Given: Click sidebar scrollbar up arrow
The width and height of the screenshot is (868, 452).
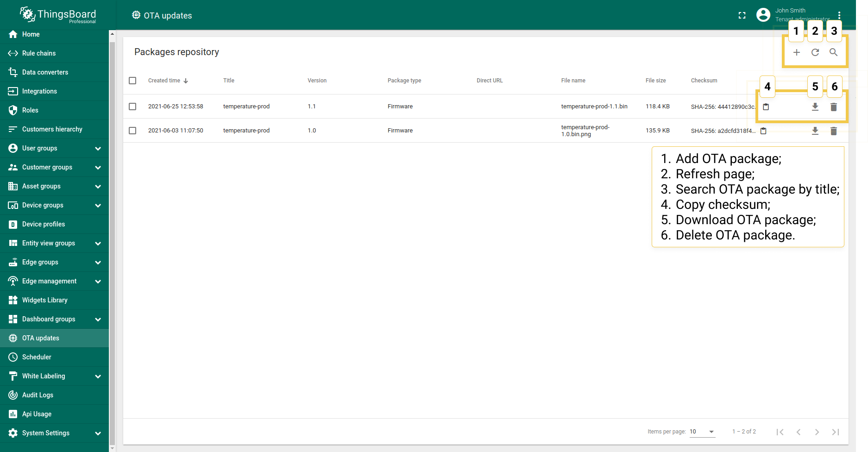Looking at the screenshot, I should click(112, 34).
